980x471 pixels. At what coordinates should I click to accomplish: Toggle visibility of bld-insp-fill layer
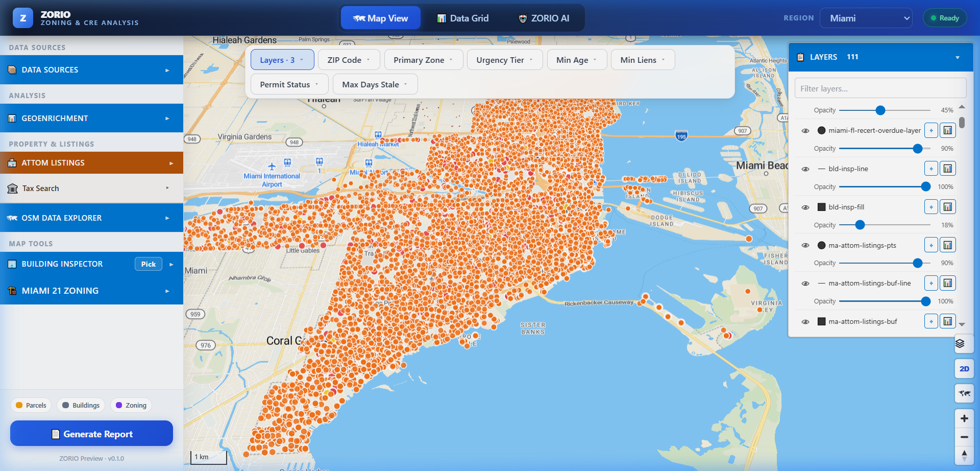click(805, 207)
